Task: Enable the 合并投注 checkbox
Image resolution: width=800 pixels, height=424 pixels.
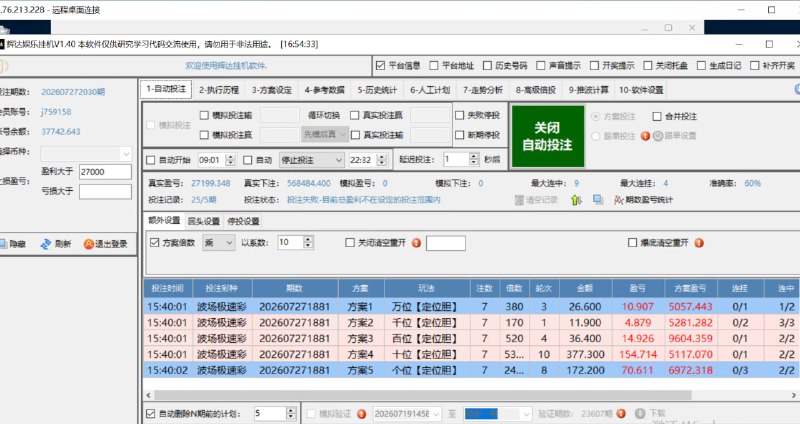Action: point(657,116)
